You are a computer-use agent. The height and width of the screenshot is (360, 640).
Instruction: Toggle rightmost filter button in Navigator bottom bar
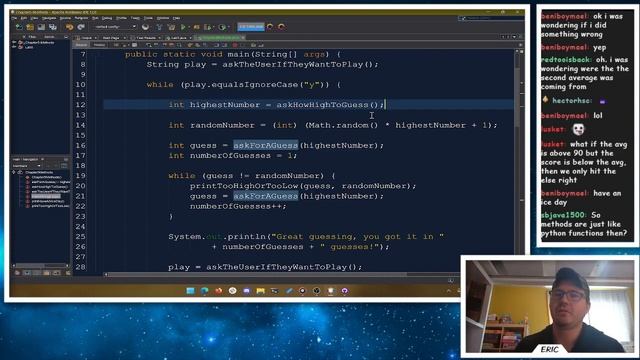tap(68, 273)
